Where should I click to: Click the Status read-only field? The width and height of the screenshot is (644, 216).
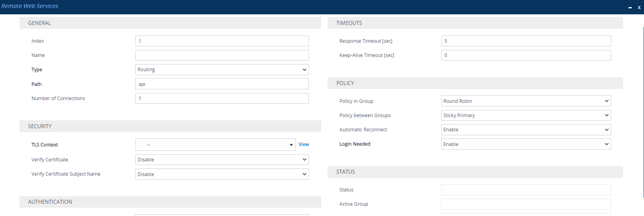526,190
